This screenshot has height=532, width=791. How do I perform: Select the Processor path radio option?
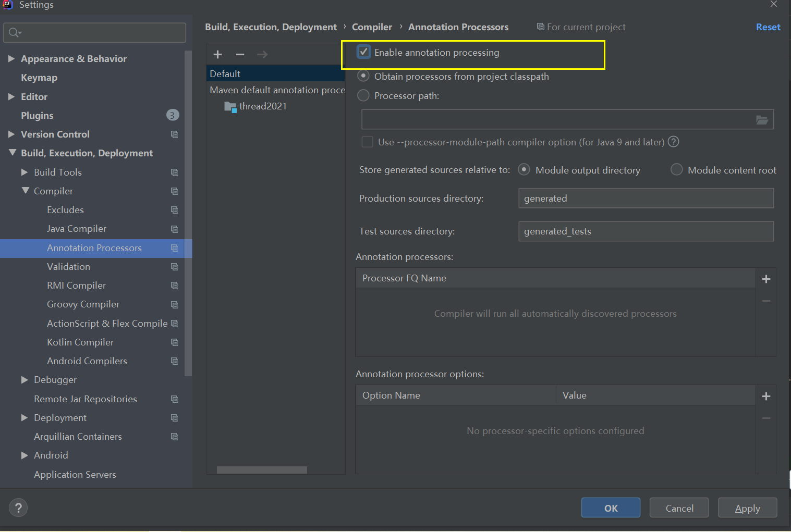(x=363, y=95)
